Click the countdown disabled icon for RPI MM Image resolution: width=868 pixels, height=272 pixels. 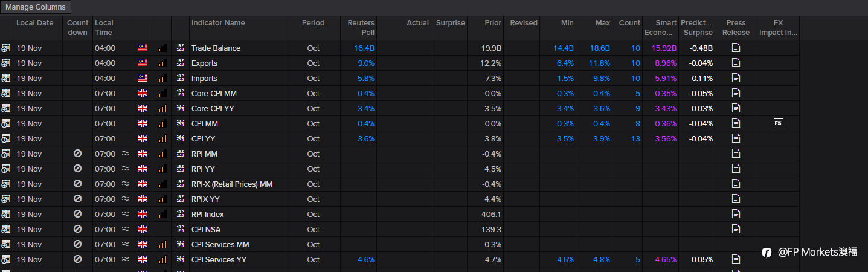77,154
